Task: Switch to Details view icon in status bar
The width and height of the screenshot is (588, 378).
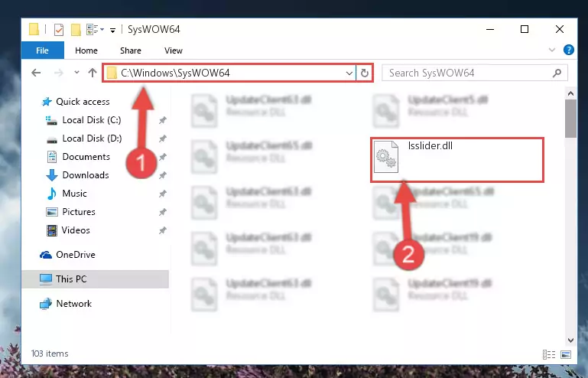Action: 549,354
